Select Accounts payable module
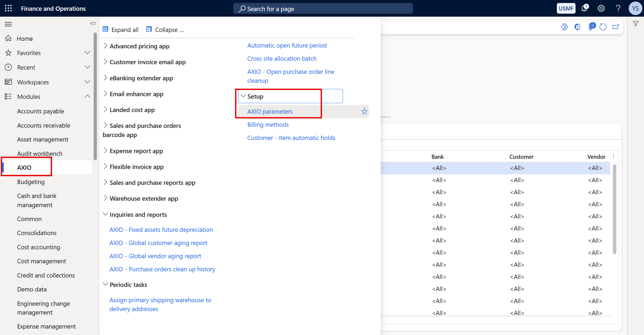644x335 pixels. click(41, 111)
